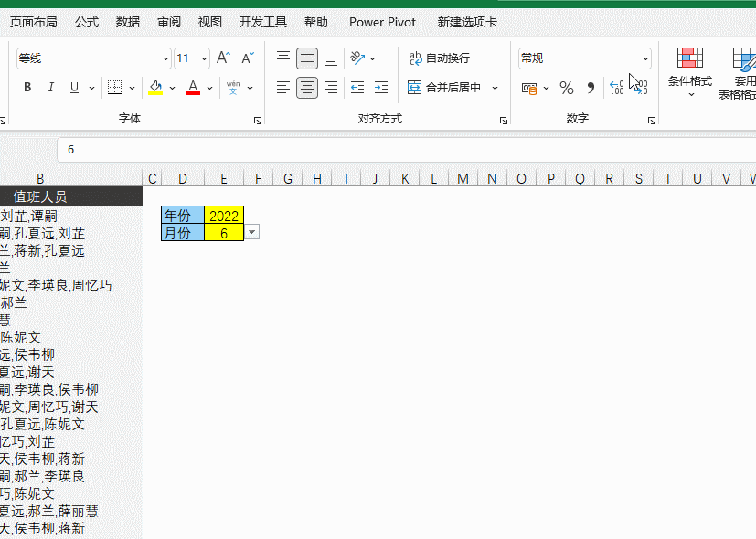This screenshot has width=756, height=539.
Task: Switch to 审阅 tab
Action: pos(169,22)
